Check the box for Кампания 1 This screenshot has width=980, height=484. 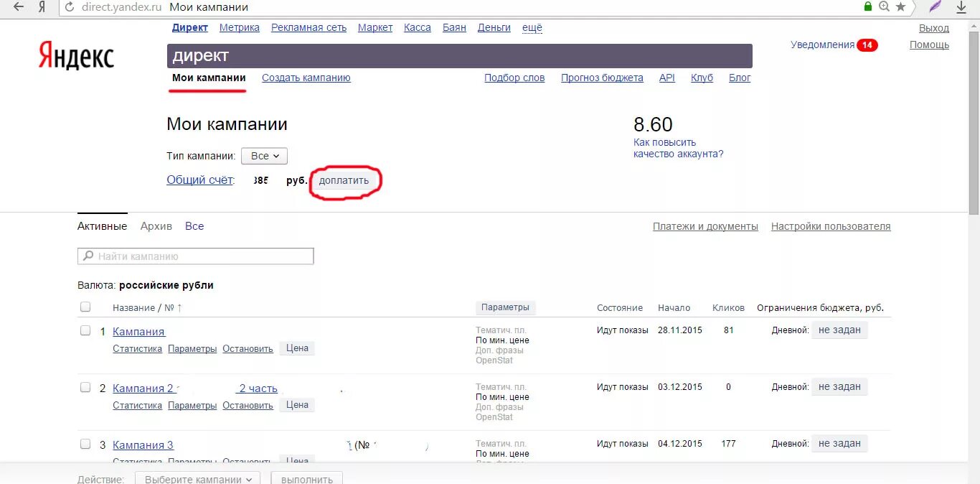point(85,330)
